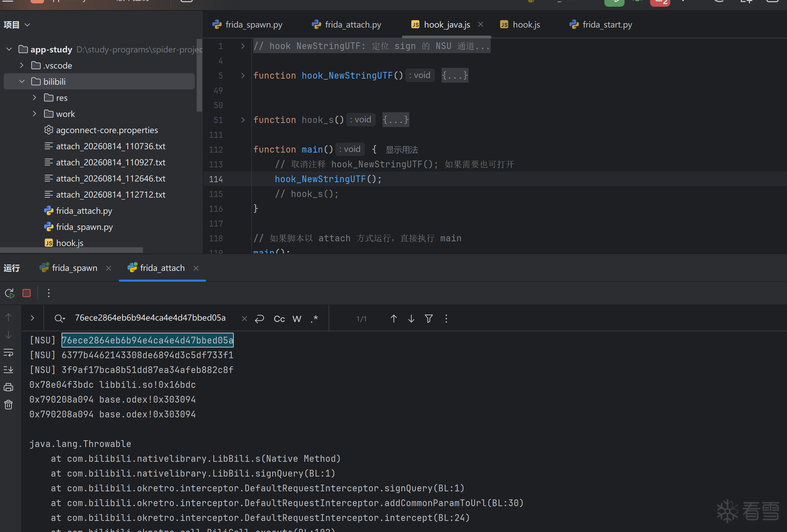
Task: Click the highlighted NSU hash result
Action: 148,340
